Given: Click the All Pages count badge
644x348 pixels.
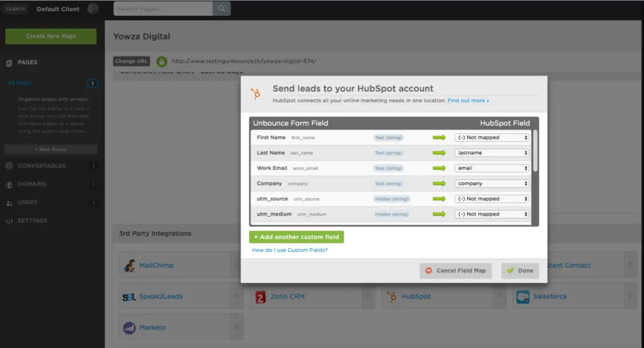Looking at the screenshot, I should click(92, 84).
